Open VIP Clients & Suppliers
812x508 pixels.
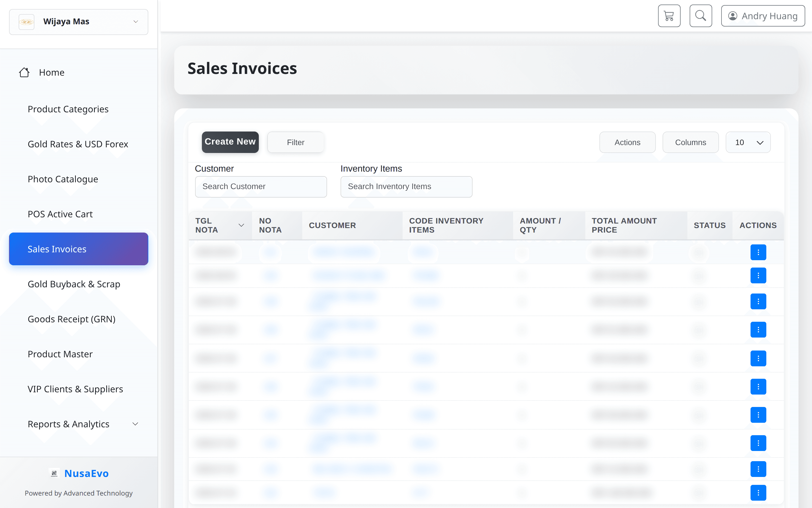click(x=75, y=389)
